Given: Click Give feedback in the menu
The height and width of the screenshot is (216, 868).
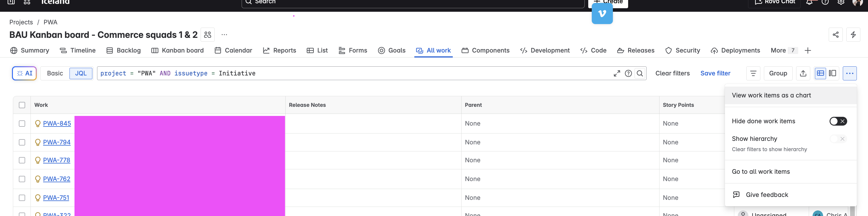Looking at the screenshot, I should tap(791, 195).
